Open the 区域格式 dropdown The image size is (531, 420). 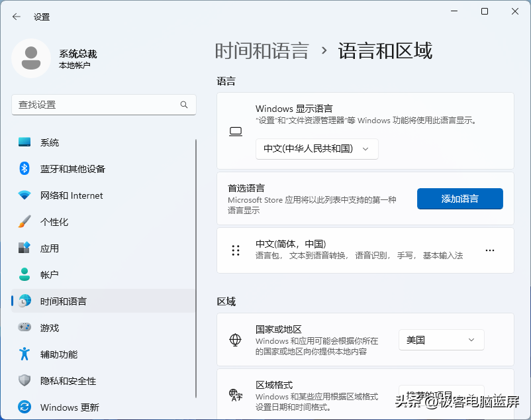(441, 395)
